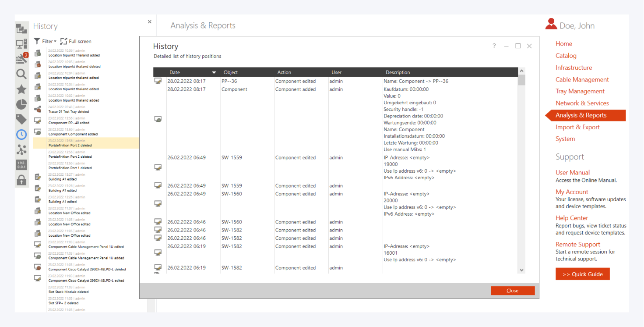The height and width of the screenshot is (327, 644).
Task: Go to Cable Management menu item
Action: (582, 79)
